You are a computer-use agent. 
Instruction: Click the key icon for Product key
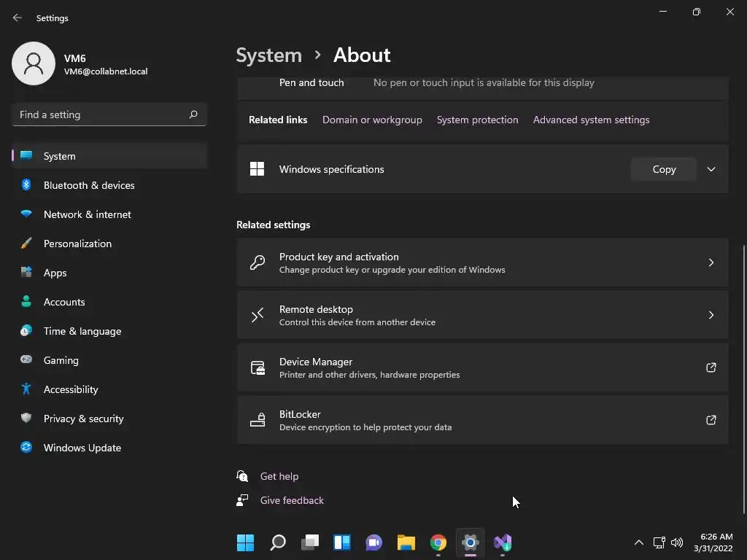[x=258, y=262]
